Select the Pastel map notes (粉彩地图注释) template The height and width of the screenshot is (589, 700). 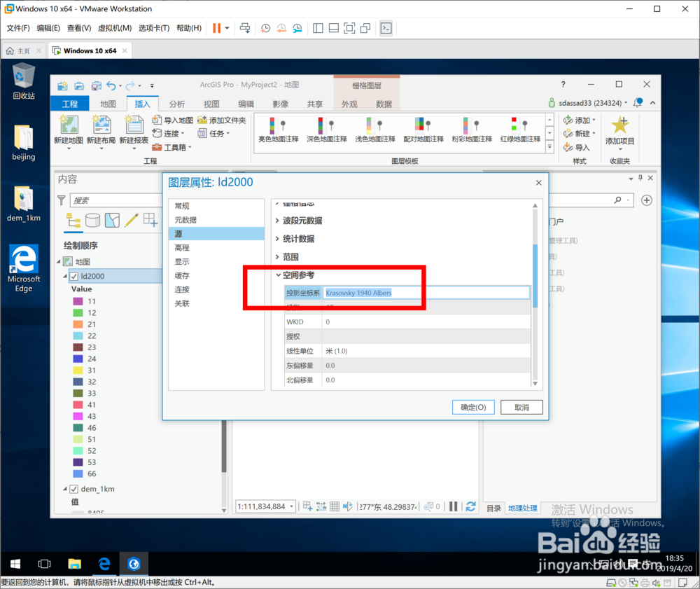click(x=471, y=130)
